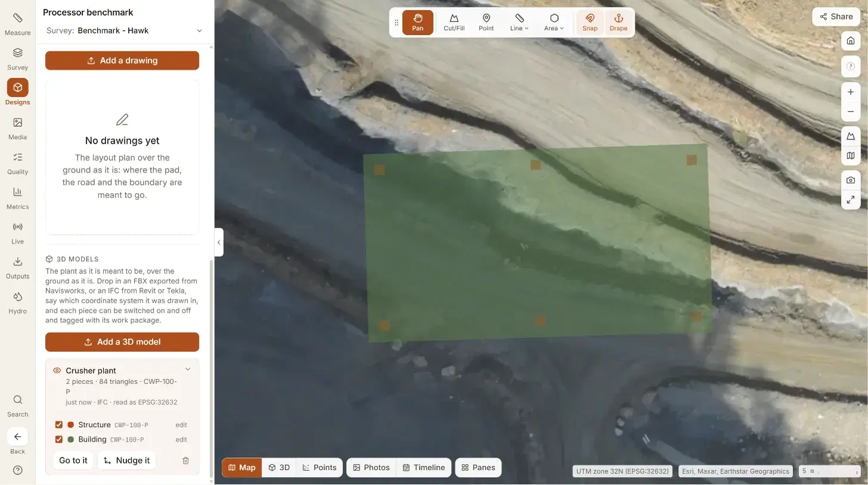Click the Building green color swatch
The width and height of the screenshot is (868, 485).
[71, 440]
